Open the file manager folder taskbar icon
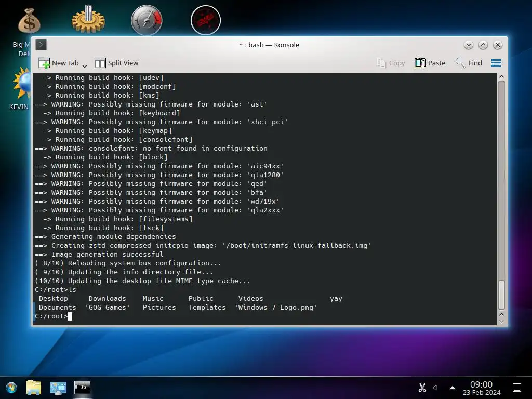532x399 pixels. tap(34, 388)
